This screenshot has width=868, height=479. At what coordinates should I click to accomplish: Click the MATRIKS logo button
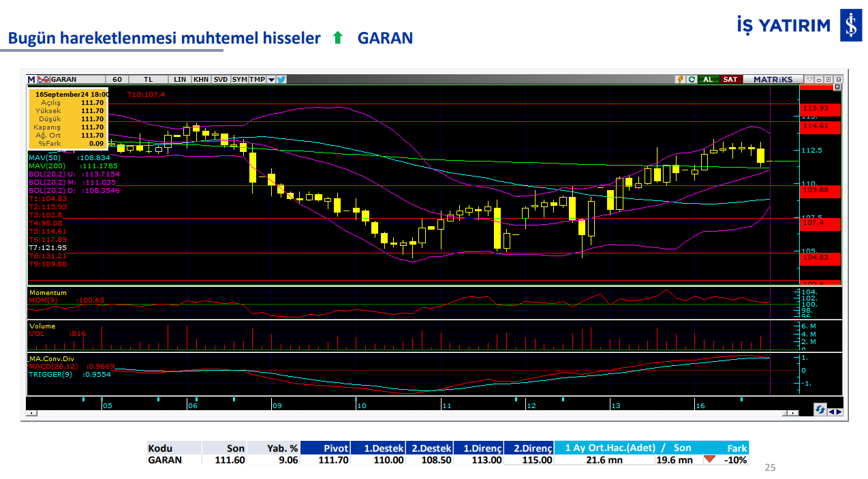coord(773,79)
